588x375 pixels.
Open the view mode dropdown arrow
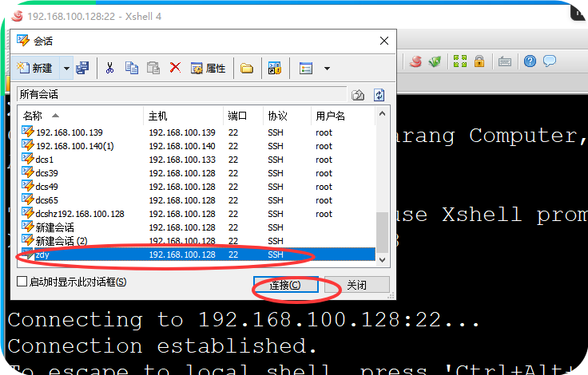[327, 69]
